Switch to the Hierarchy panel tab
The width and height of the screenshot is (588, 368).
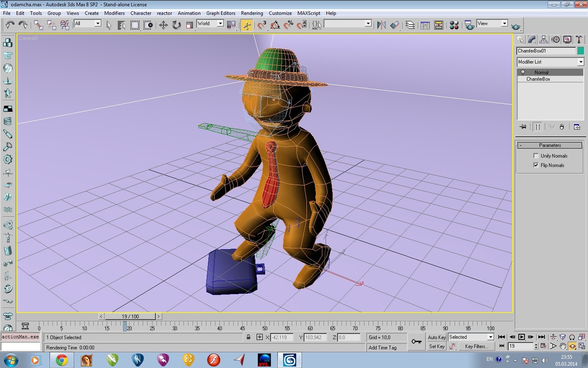(543, 40)
